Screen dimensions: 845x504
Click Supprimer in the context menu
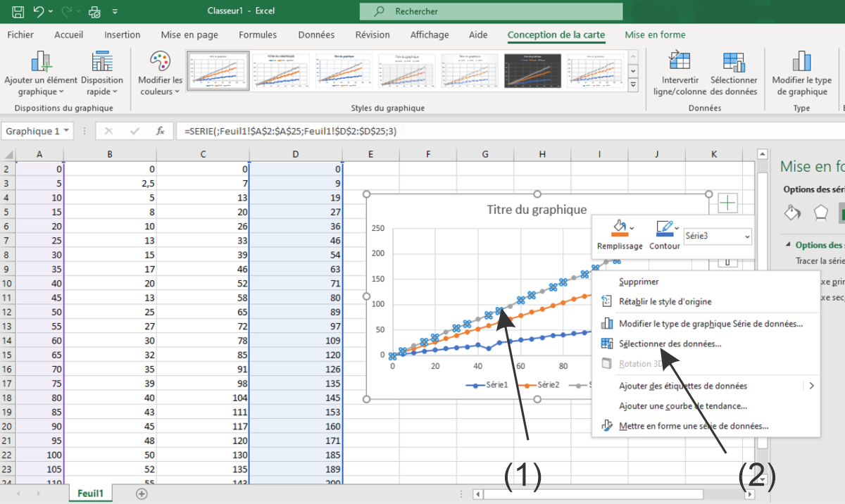[x=638, y=282]
